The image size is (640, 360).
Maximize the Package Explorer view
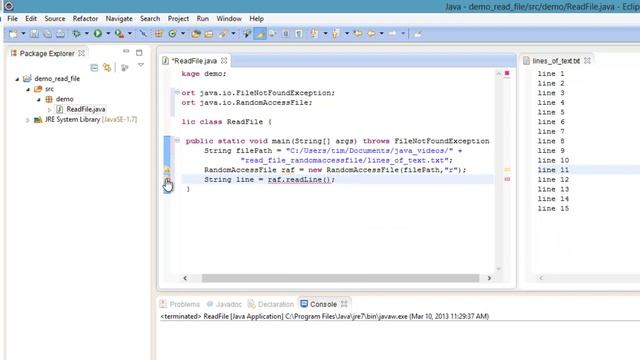coord(139,53)
